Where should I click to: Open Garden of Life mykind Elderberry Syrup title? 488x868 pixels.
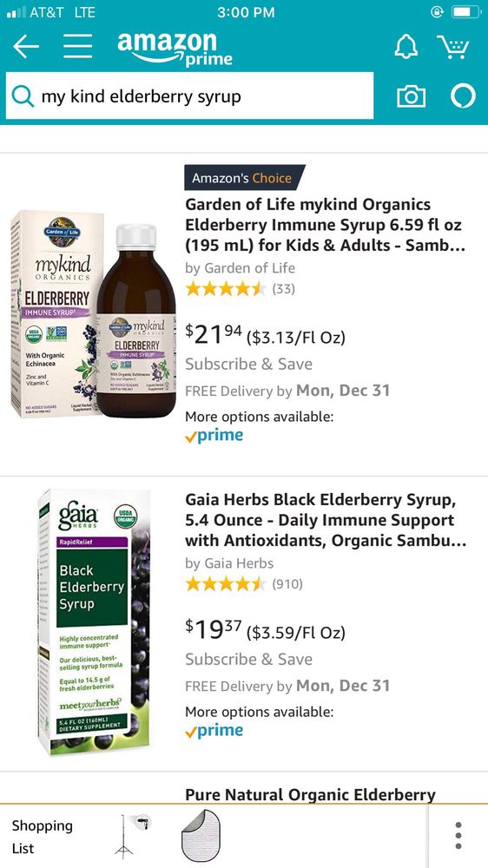[325, 225]
